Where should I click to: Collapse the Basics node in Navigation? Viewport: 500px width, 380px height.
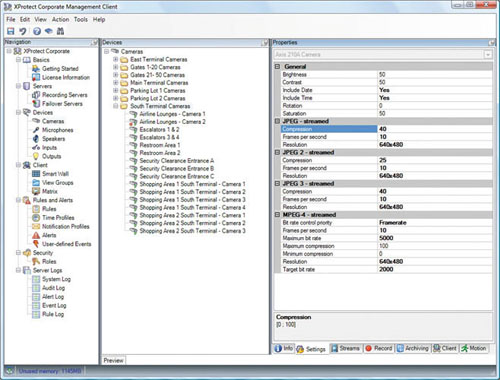tap(19, 60)
